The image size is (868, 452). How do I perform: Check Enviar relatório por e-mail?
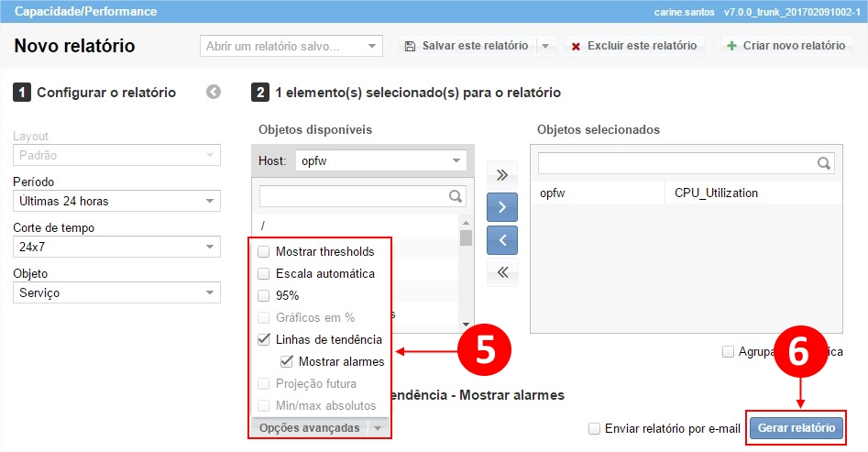pyautogui.click(x=595, y=428)
